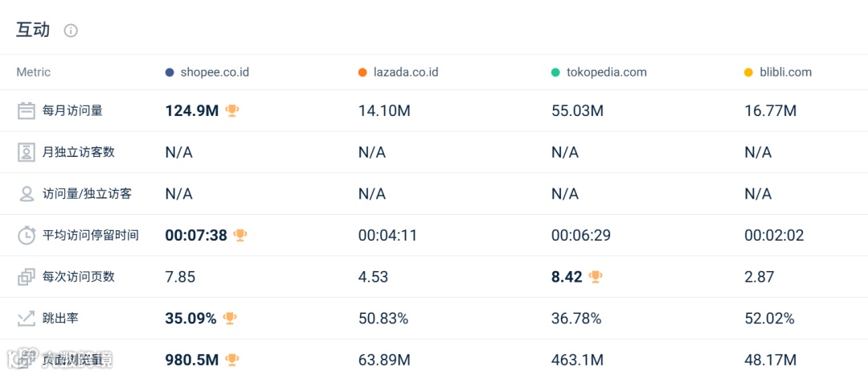Viewport: 868px width, 375px height.
Task: Click the trophy next to 35.09%
Action: 230,319
